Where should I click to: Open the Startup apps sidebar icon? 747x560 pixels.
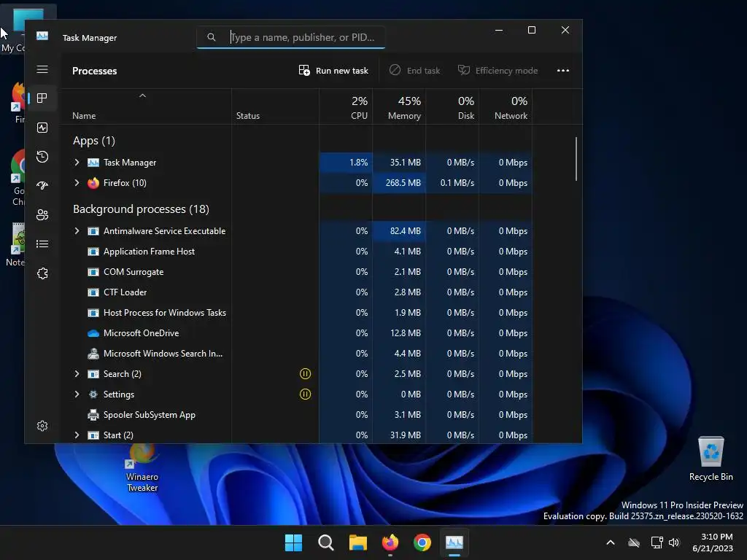coord(42,186)
